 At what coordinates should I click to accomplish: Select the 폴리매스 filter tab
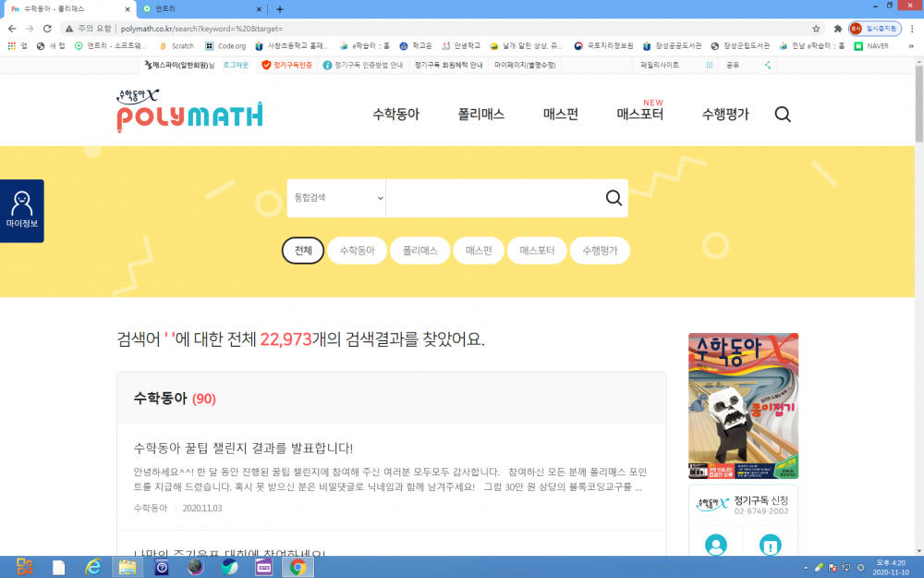tap(420, 250)
